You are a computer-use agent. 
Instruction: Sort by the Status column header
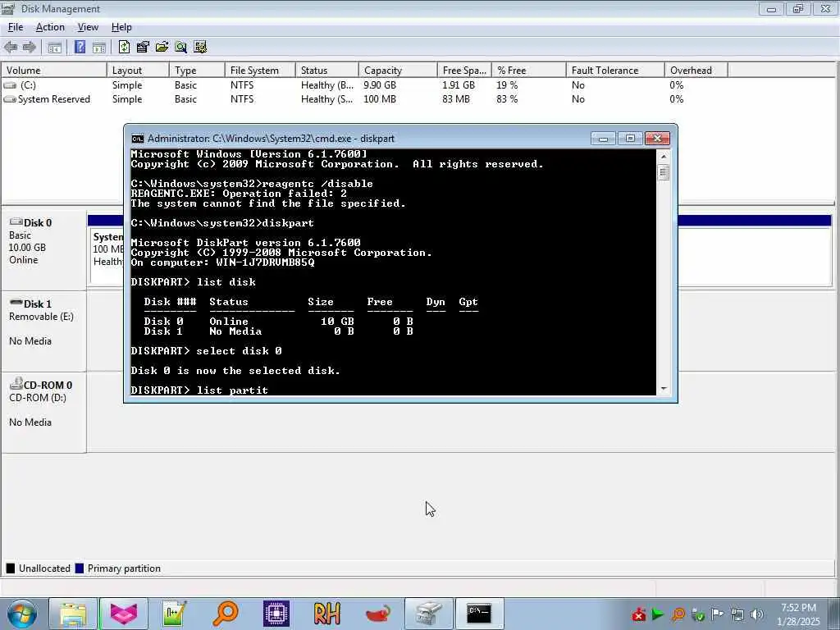pyautogui.click(x=326, y=71)
